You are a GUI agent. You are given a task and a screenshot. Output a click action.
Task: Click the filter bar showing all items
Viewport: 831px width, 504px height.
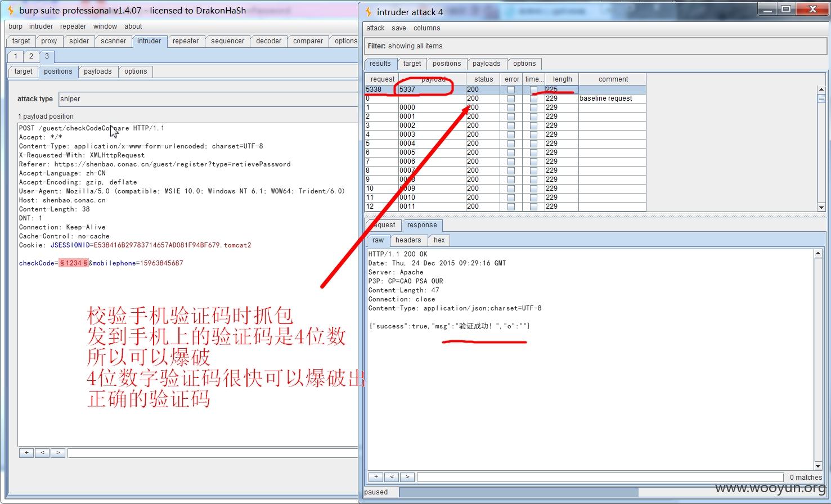pyautogui.click(x=595, y=46)
